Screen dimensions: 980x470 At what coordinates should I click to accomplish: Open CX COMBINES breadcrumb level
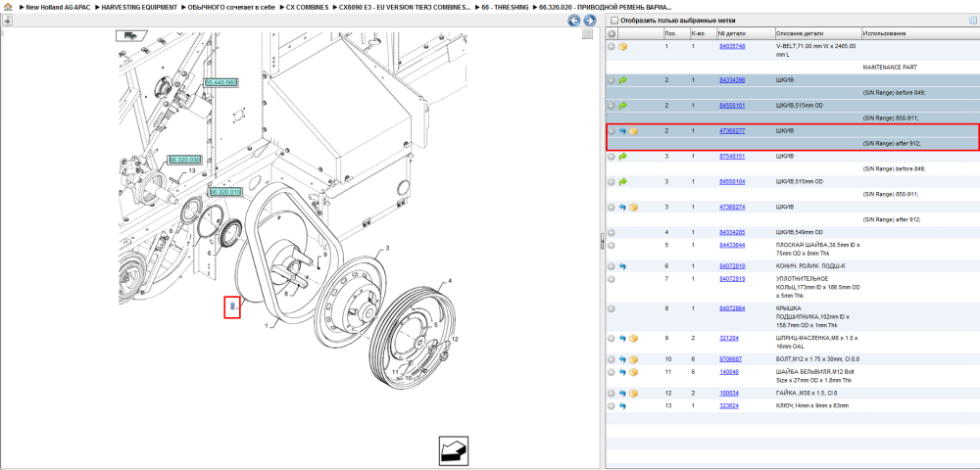pos(307,7)
